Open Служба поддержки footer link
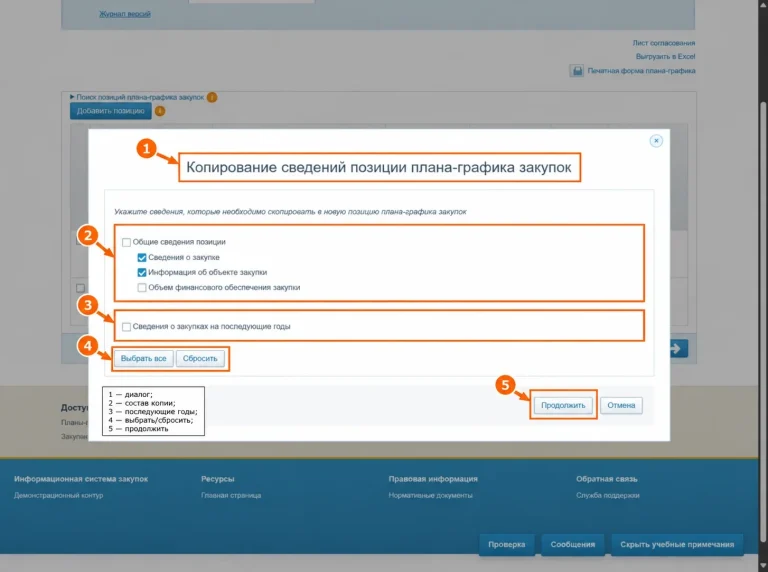 pyautogui.click(x=607, y=496)
